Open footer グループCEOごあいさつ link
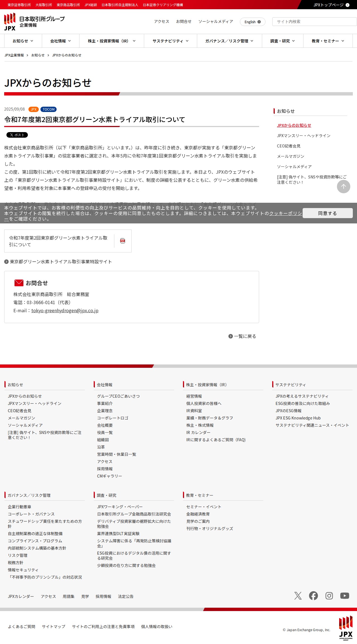The width and height of the screenshot is (357, 644). (x=118, y=396)
